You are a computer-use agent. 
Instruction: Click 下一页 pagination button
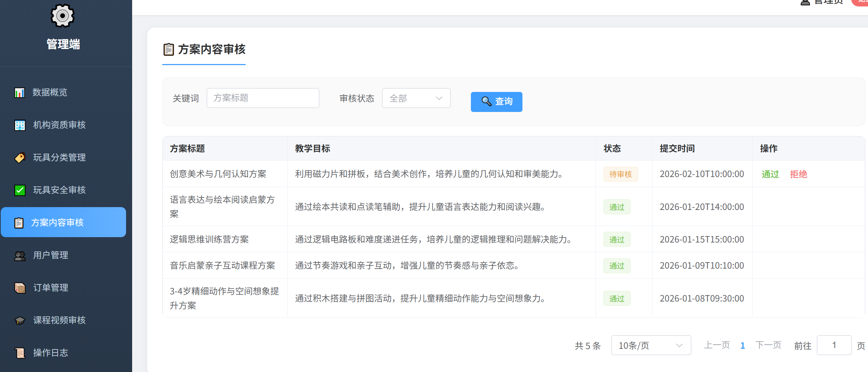(768, 345)
